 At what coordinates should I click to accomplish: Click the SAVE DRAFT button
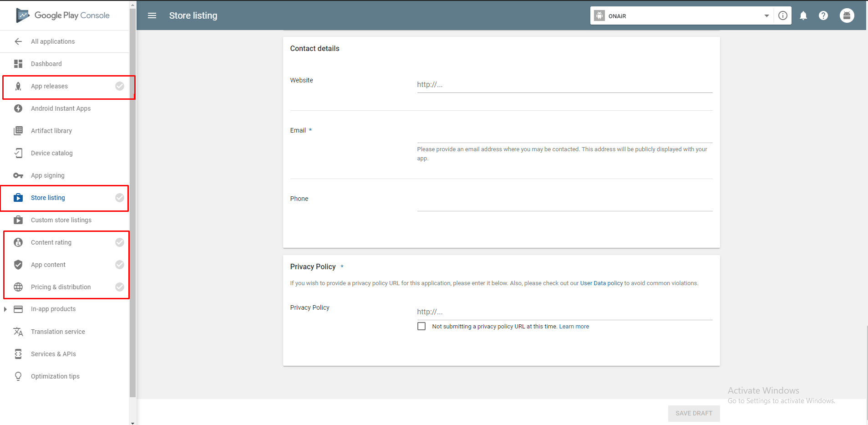[x=694, y=413]
